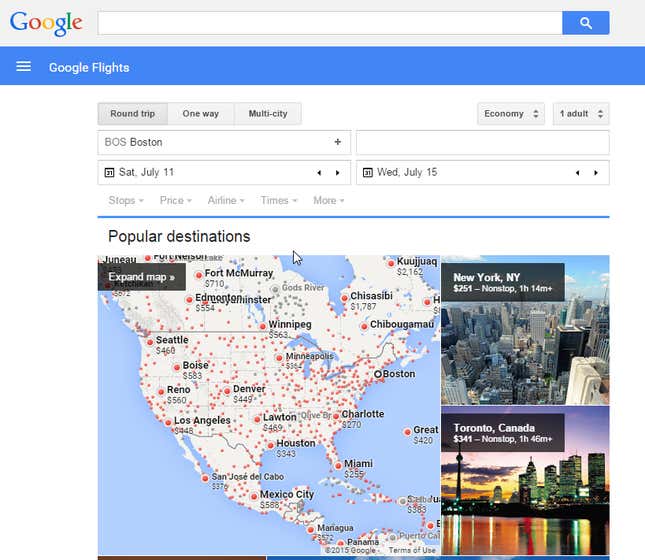Click the plus icon in origin field
Viewport: 645px width, 560px height.
point(337,142)
